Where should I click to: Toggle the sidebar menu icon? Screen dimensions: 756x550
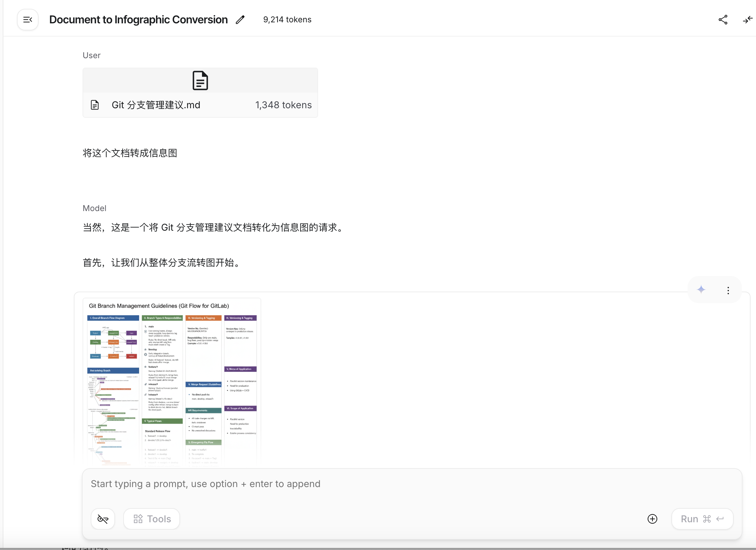click(28, 20)
